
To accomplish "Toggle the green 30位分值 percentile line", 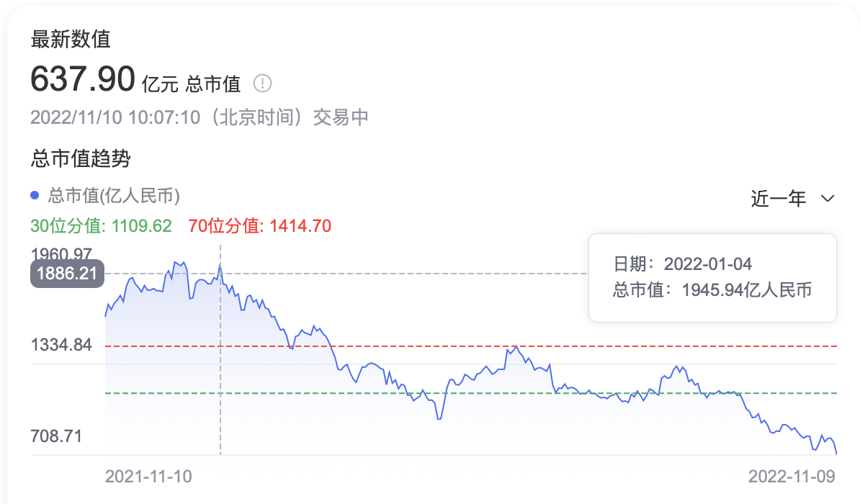I will 102,225.
